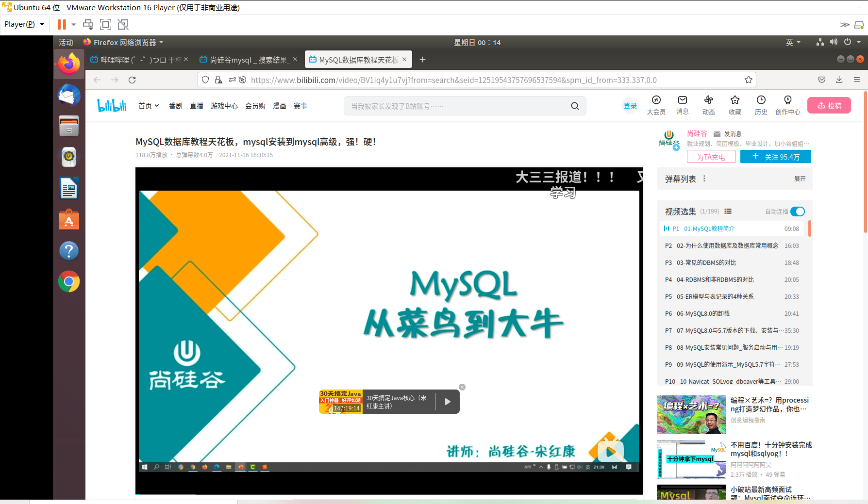Open the 创作中心 (creator center) icon

click(788, 105)
